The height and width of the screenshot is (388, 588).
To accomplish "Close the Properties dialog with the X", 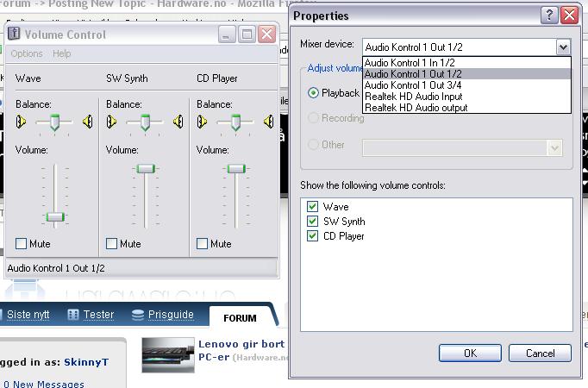I will tap(569, 16).
